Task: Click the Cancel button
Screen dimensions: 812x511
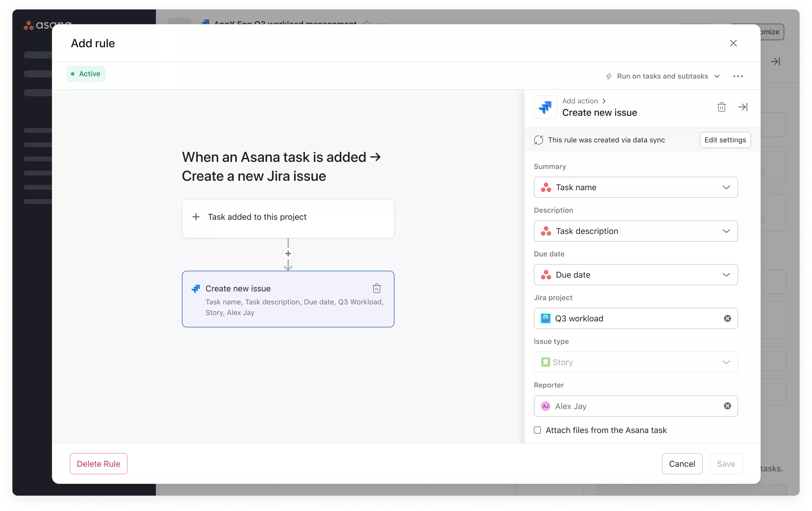Action: [681, 464]
